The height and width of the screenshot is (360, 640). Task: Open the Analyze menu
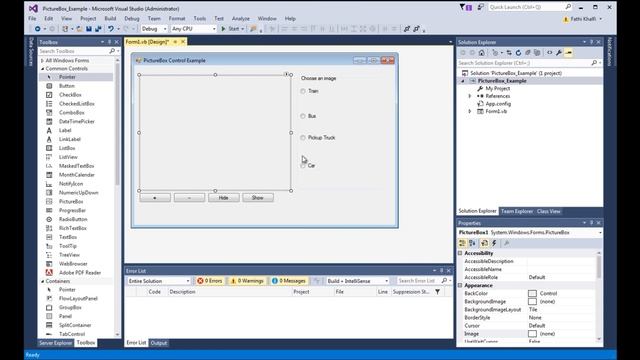[x=240, y=19]
